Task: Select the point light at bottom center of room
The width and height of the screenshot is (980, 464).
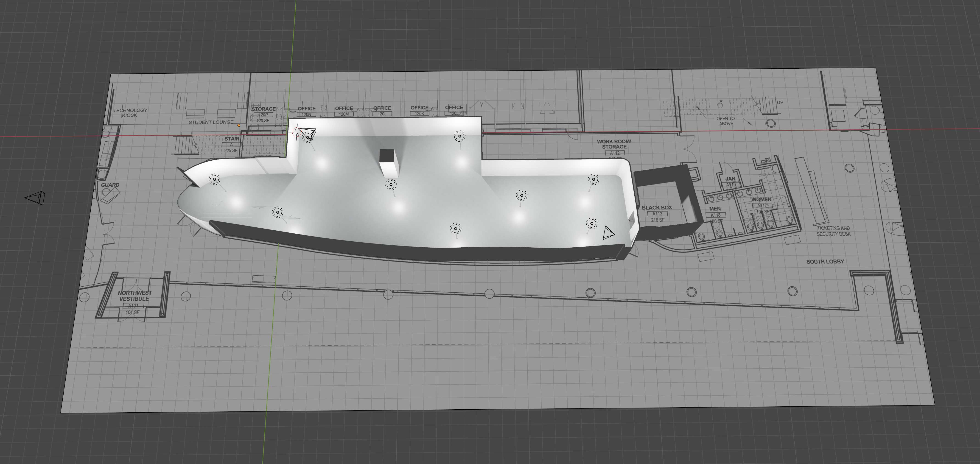Action: point(455,229)
